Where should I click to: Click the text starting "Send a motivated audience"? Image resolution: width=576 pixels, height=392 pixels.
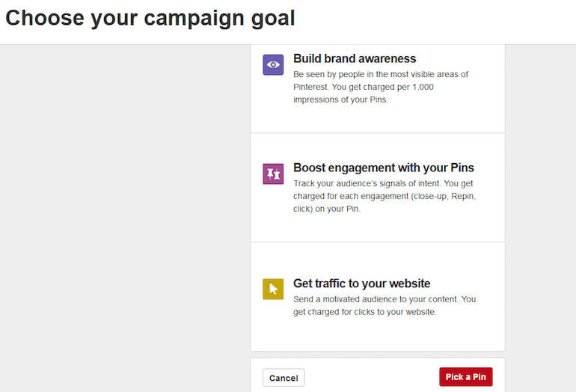point(384,306)
